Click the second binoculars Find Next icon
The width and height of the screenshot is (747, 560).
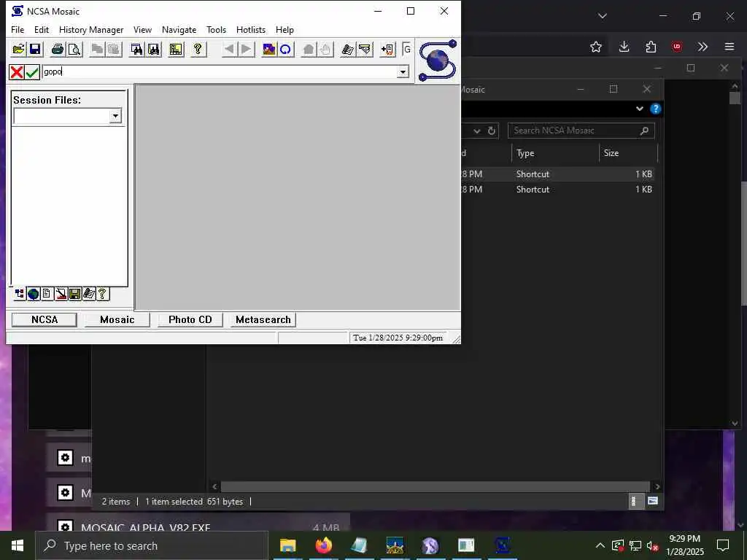(x=153, y=49)
